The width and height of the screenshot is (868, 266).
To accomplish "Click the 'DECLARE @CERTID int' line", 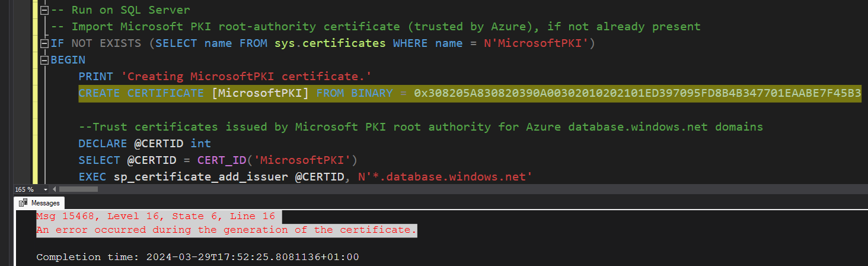I will [145, 144].
